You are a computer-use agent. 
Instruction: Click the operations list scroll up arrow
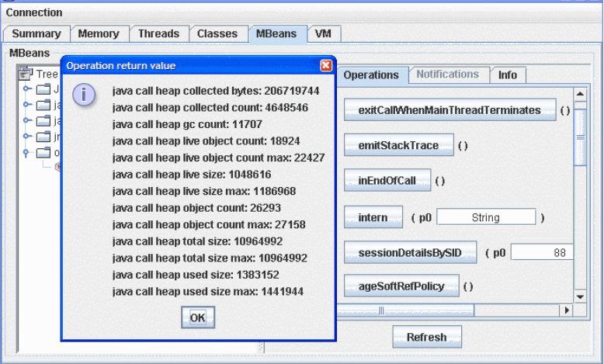coord(580,94)
